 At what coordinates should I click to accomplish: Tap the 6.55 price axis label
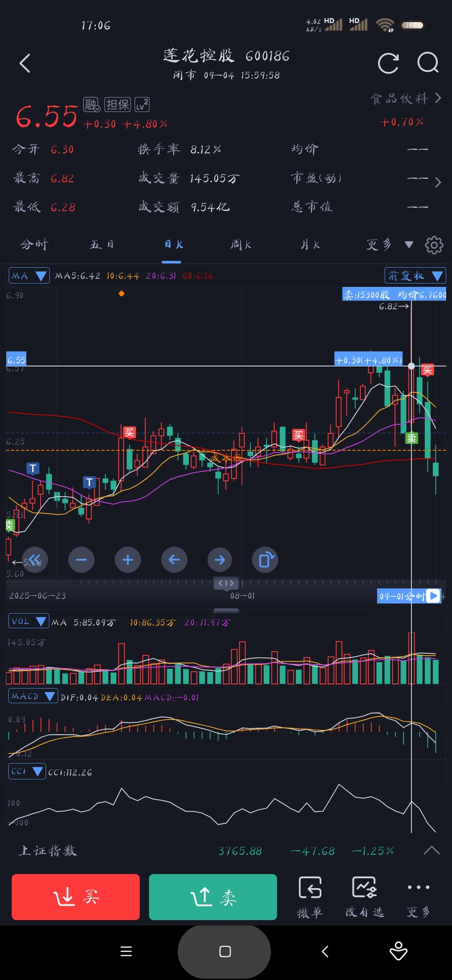pyautogui.click(x=16, y=360)
